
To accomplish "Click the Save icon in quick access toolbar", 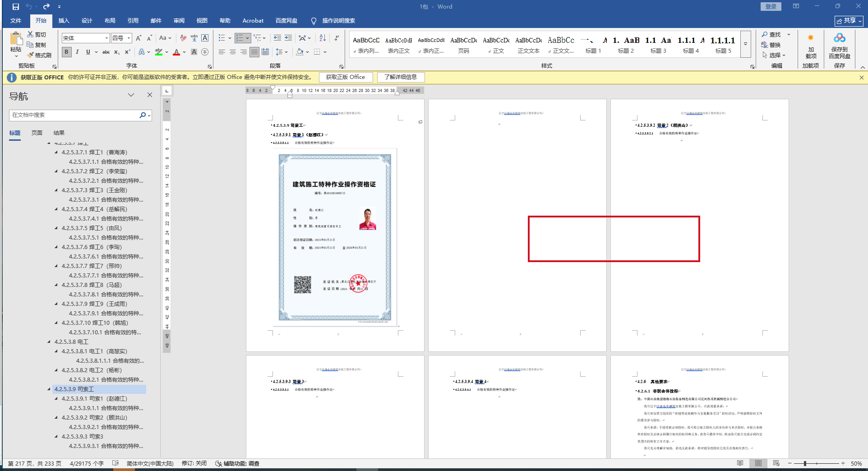I will [15, 7].
